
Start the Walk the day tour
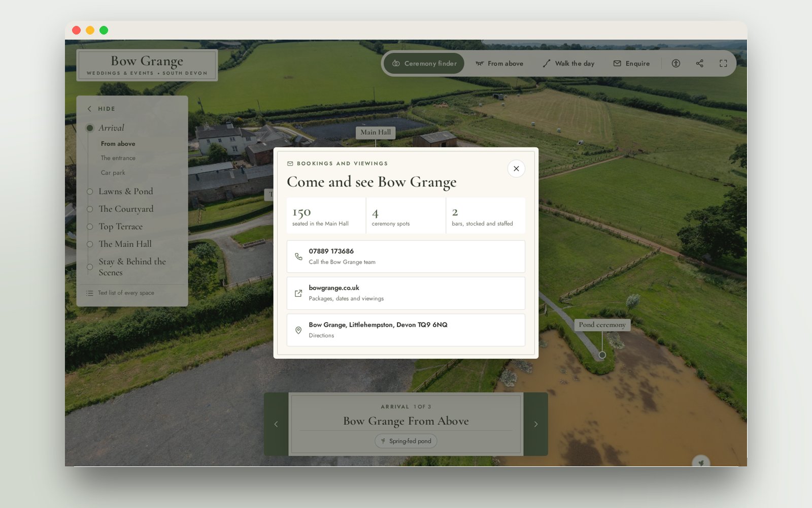click(x=568, y=63)
